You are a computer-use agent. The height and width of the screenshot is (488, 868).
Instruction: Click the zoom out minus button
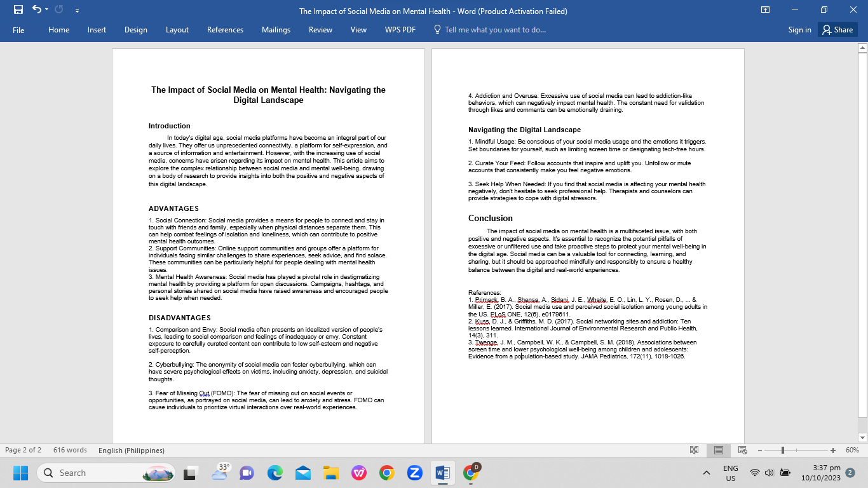(x=759, y=450)
